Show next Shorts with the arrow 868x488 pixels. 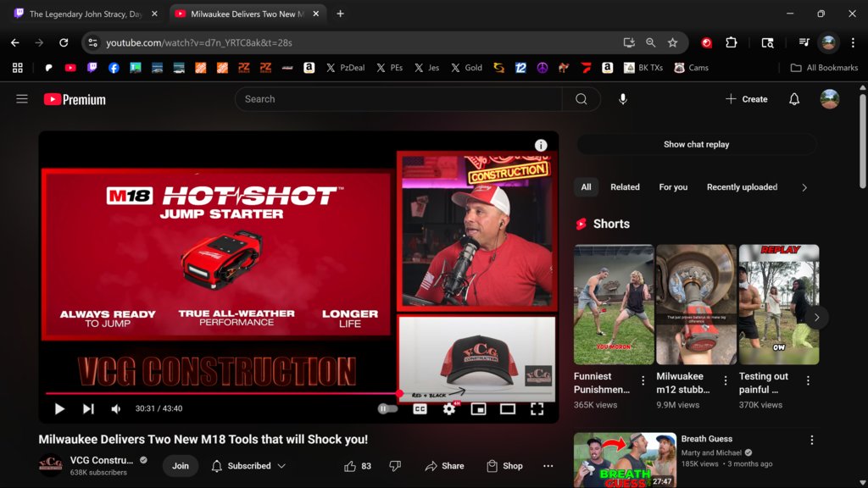point(816,318)
